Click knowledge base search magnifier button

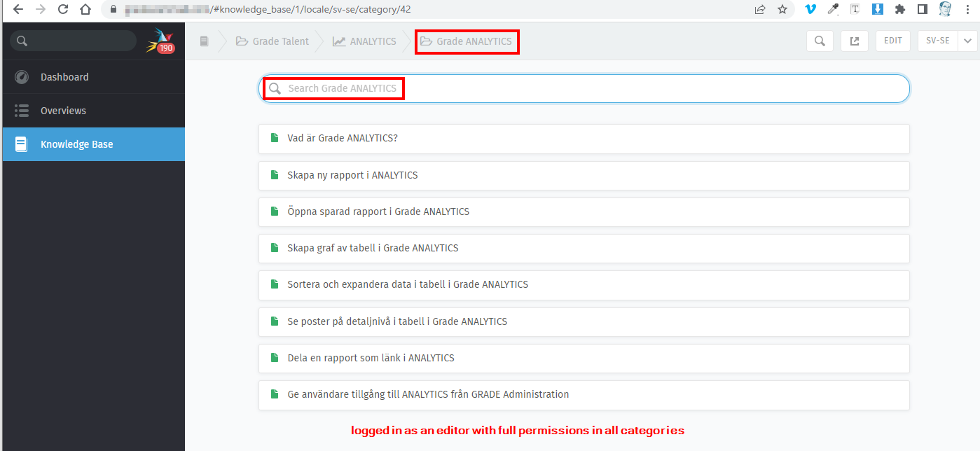point(820,41)
